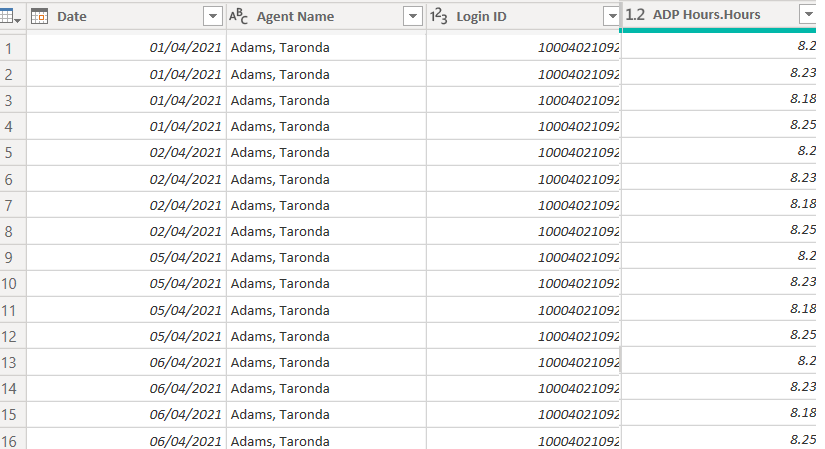Select row number 4

tap(13, 127)
